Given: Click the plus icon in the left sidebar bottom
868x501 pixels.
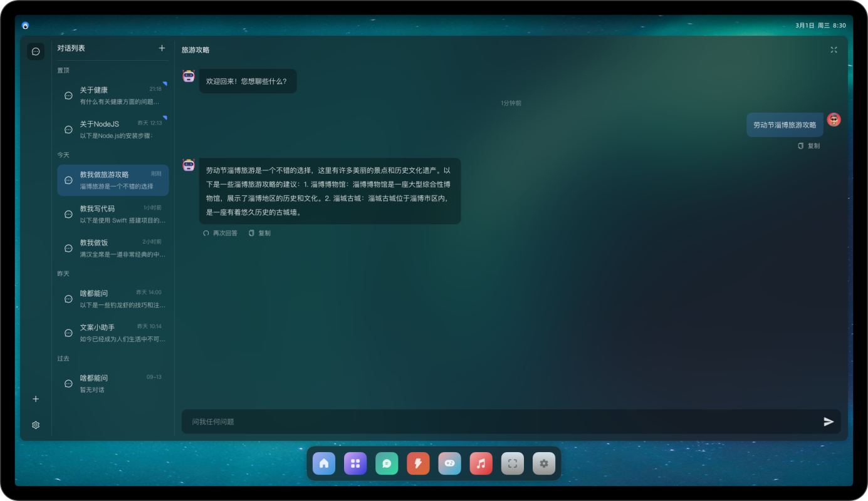Looking at the screenshot, I should 36,399.
